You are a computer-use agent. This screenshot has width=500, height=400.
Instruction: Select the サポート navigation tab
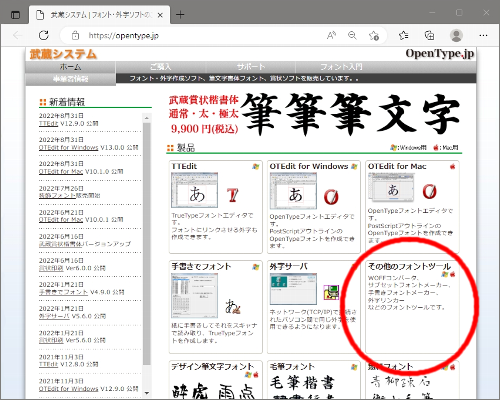(x=251, y=67)
